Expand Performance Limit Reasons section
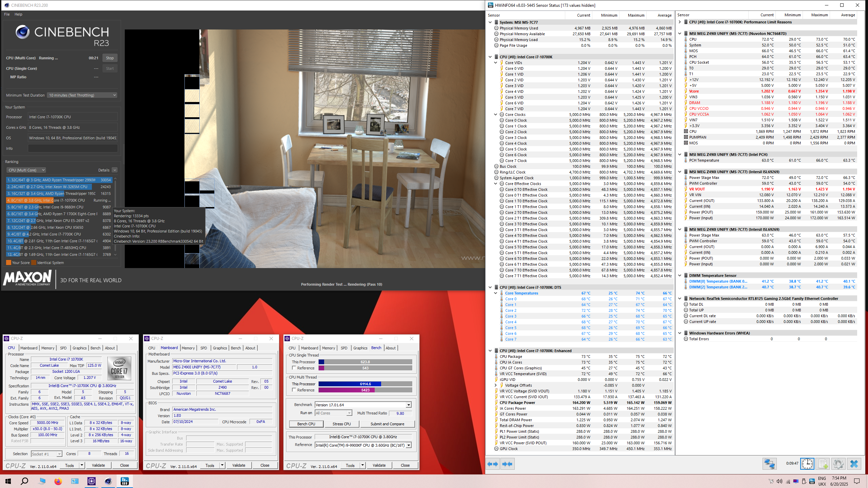868x488 pixels. tap(680, 22)
